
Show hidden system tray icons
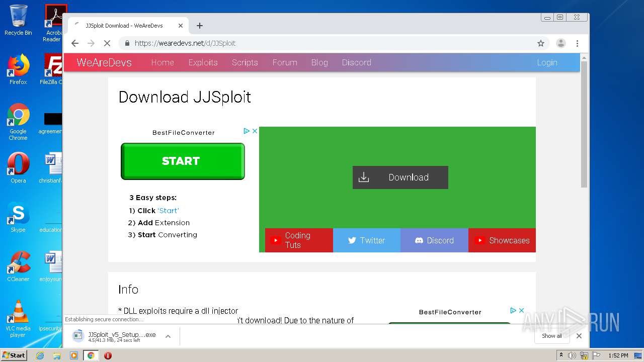pos(561,355)
